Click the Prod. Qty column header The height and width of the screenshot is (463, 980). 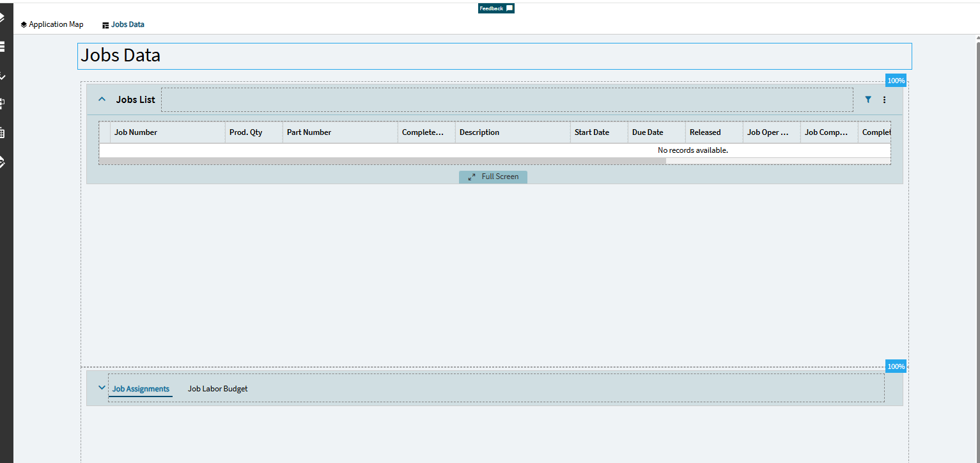pyautogui.click(x=254, y=132)
